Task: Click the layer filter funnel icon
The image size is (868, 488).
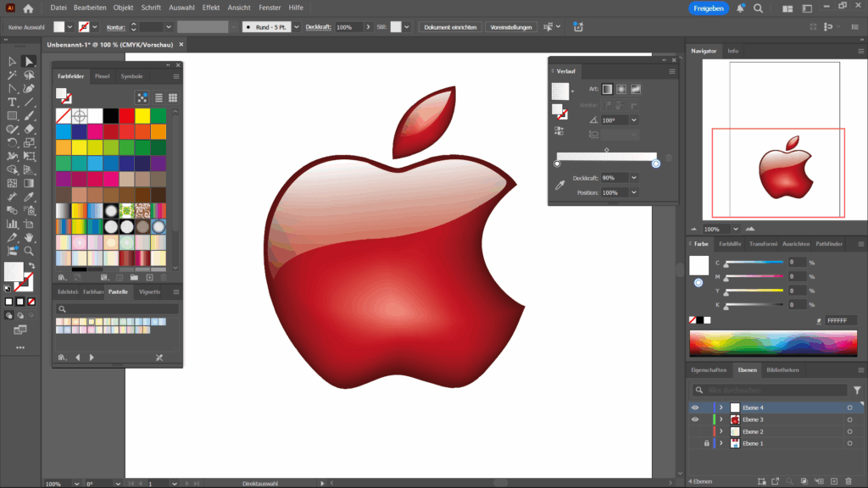Action: coord(857,391)
